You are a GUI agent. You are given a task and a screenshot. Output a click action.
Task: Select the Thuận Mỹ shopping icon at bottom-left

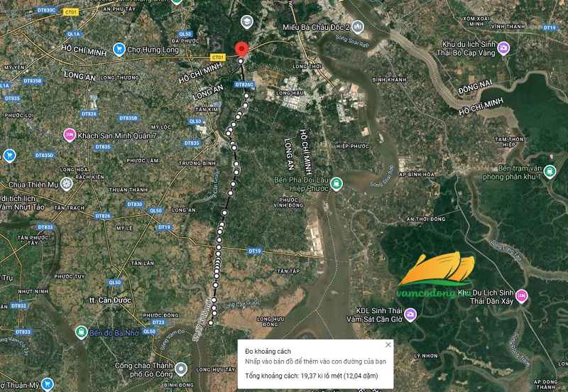[x=48, y=384]
